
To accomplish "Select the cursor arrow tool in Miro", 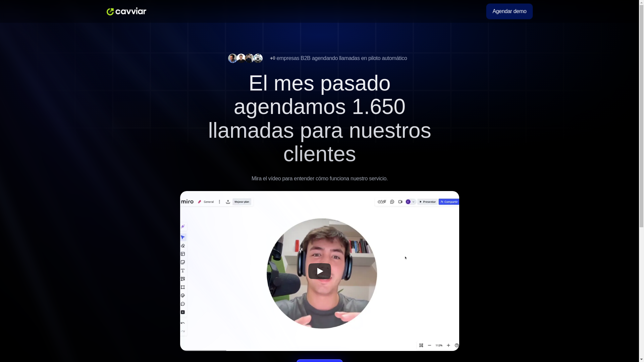I will tap(183, 237).
